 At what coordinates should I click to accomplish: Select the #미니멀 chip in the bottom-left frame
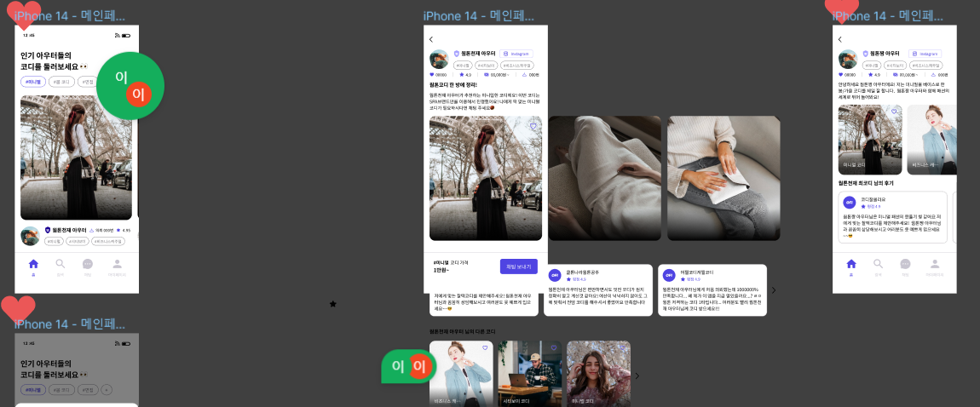click(33, 390)
